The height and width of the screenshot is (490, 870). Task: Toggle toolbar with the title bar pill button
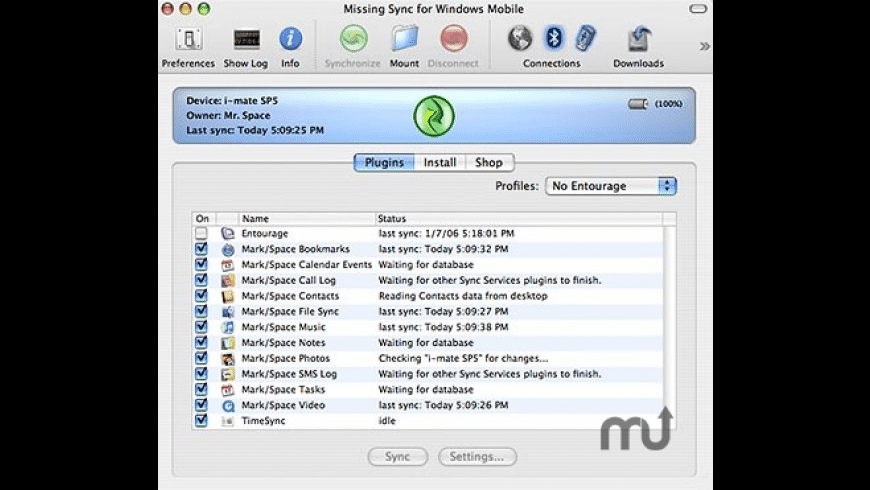(x=698, y=9)
